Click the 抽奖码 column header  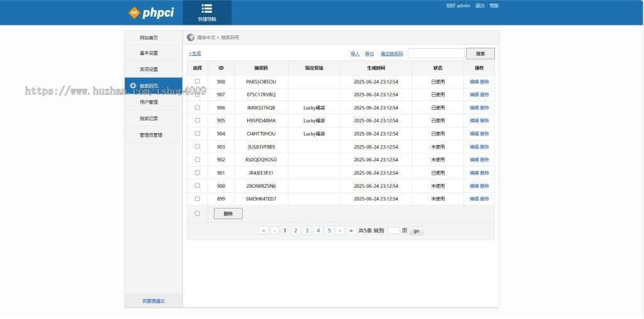[261, 68]
